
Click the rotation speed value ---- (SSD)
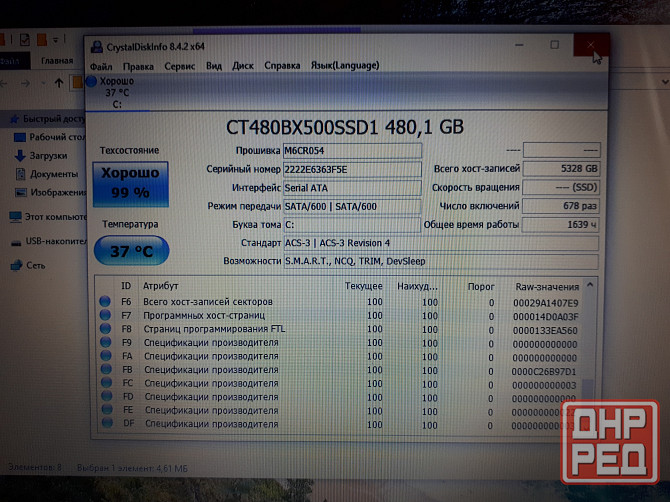[561, 187]
